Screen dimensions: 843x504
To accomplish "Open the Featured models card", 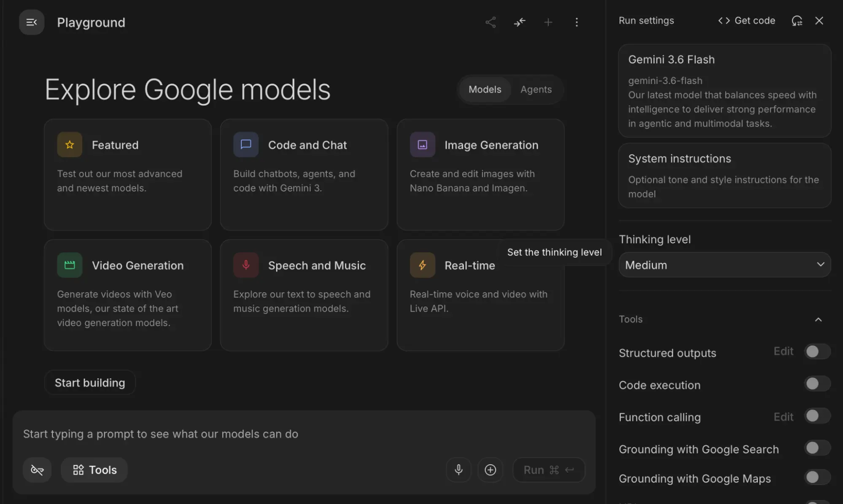I will pos(128,175).
